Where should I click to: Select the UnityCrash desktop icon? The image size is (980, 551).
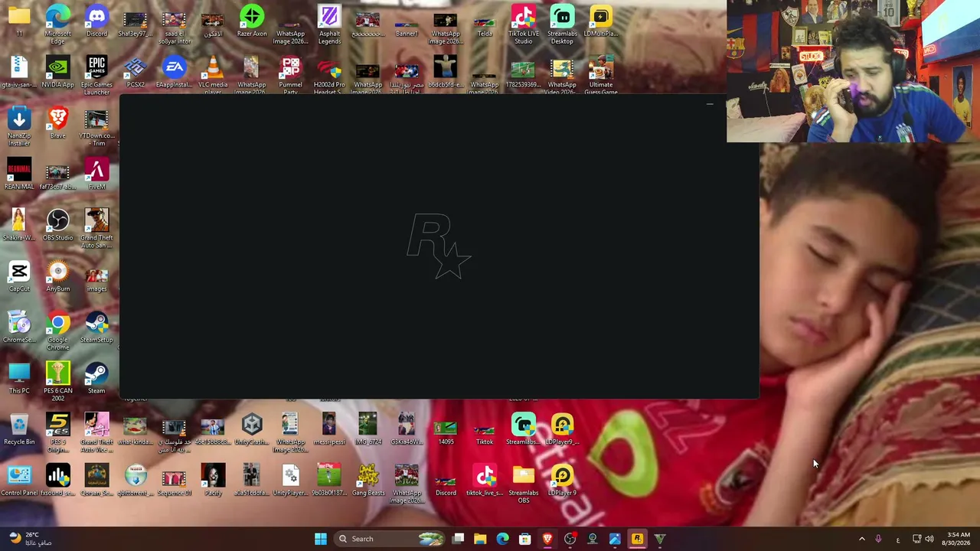(x=252, y=429)
